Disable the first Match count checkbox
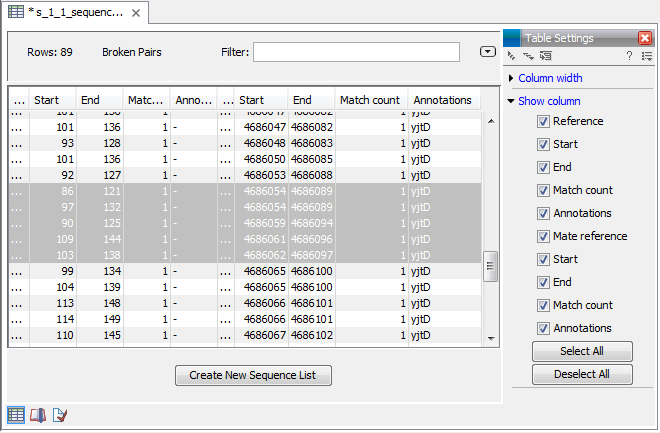The height and width of the screenshot is (433, 660). point(543,190)
